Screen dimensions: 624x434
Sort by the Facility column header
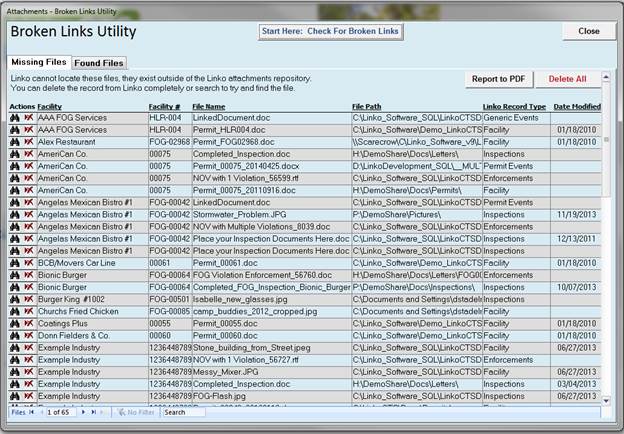[x=52, y=106]
